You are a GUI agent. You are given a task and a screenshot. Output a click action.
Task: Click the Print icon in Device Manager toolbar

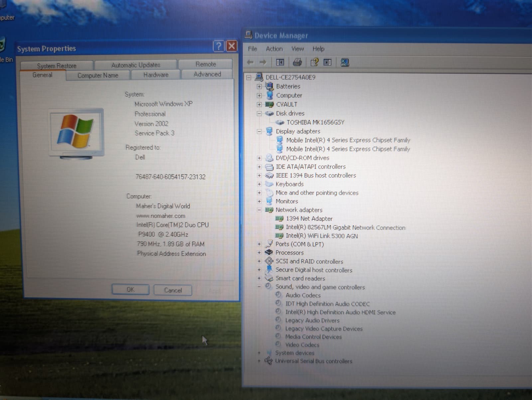click(x=297, y=62)
